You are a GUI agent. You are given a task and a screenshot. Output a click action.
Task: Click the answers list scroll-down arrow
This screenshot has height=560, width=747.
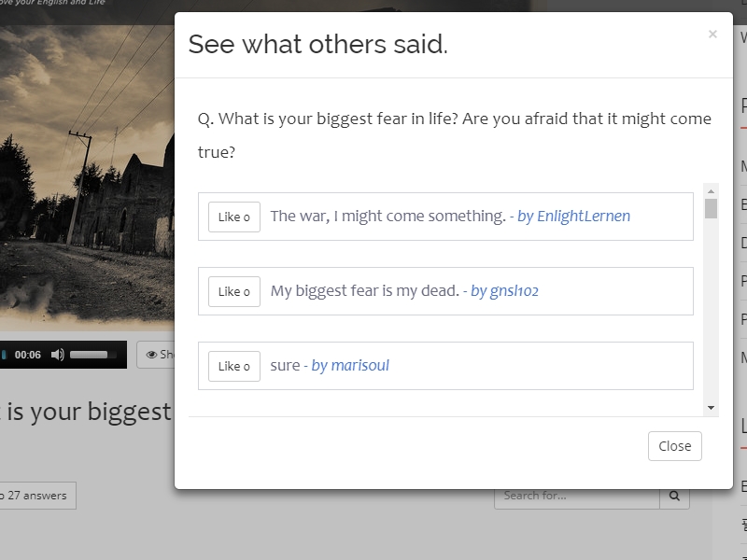point(711,408)
